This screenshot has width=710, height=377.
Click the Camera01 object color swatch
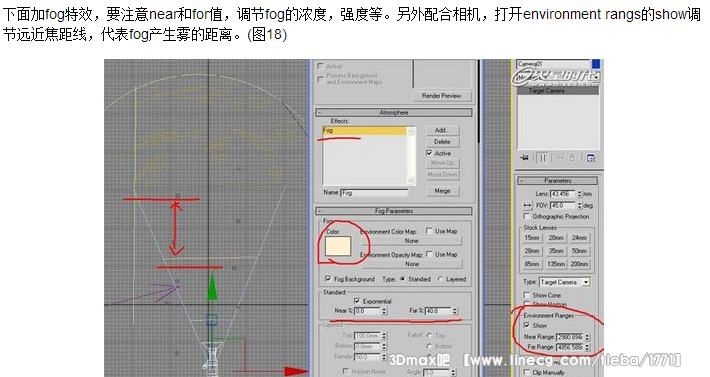click(x=596, y=64)
